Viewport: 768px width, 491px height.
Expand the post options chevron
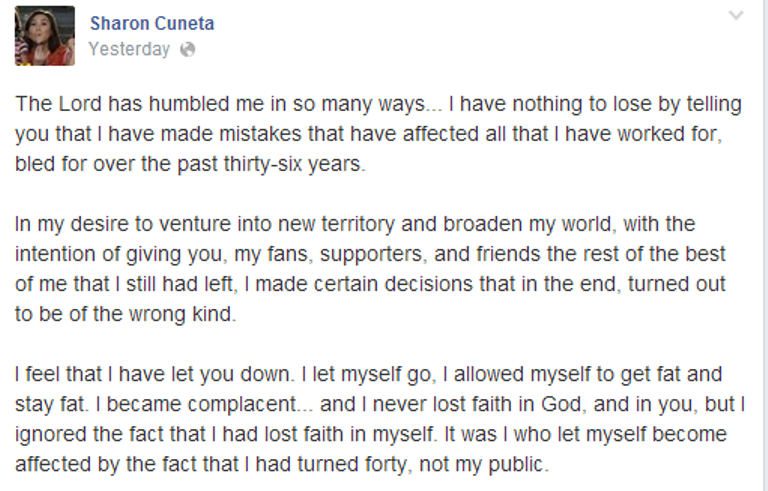pyautogui.click(x=736, y=16)
